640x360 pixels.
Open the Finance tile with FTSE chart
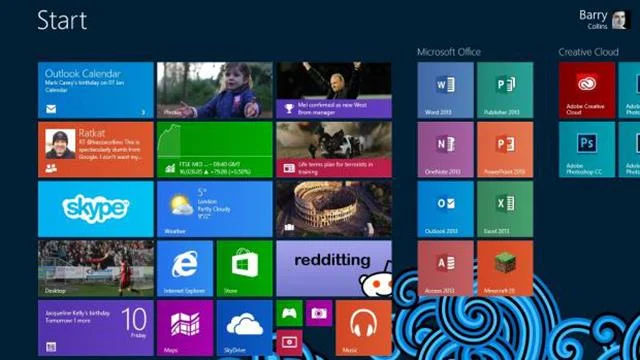(x=215, y=150)
